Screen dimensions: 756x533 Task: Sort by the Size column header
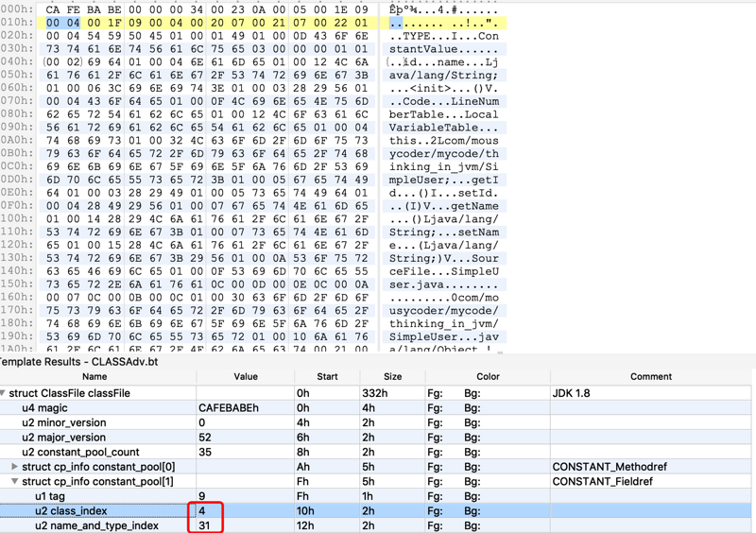click(x=392, y=377)
